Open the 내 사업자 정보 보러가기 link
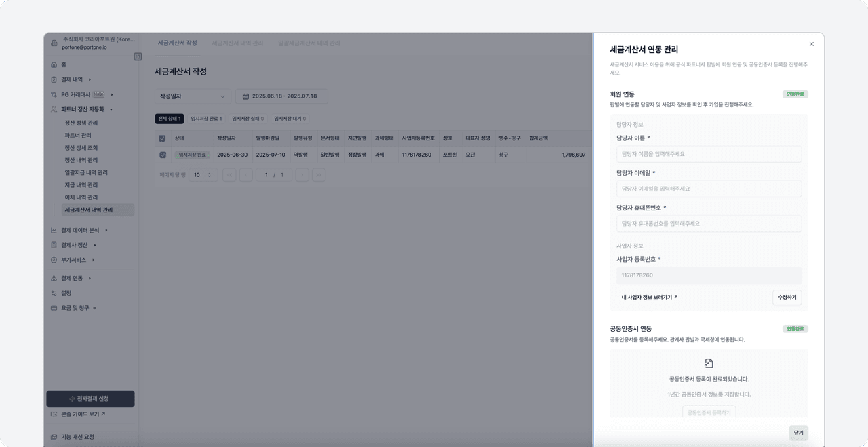 pos(649,297)
